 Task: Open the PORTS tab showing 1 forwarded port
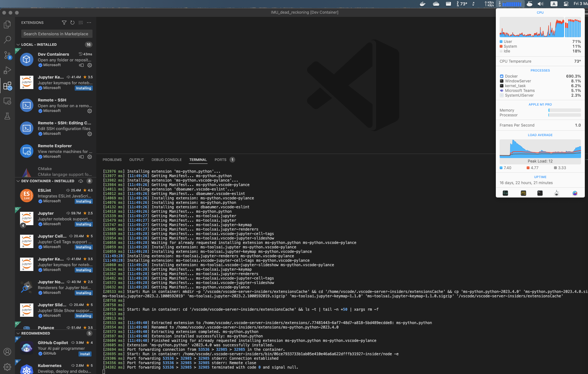pyautogui.click(x=220, y=160)
